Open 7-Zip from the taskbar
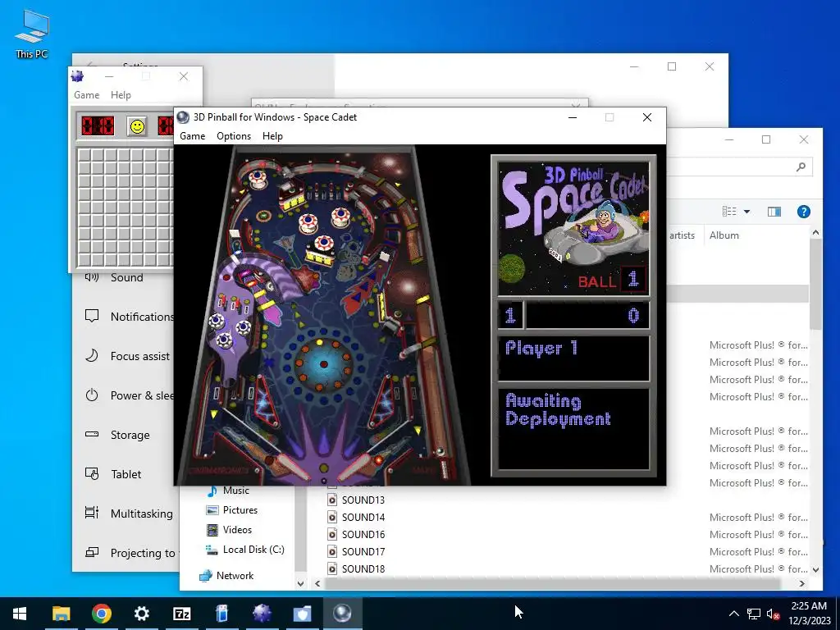 pos(181,614)
